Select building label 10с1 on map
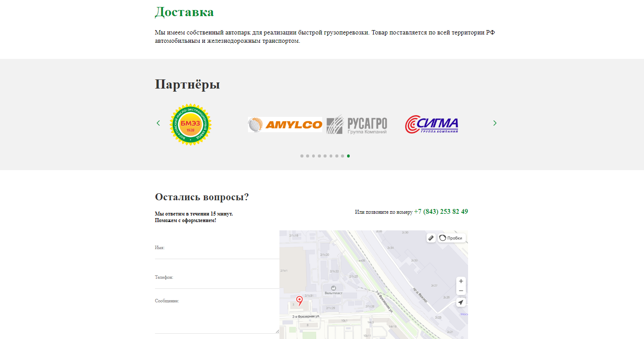 tap(344, 321)
